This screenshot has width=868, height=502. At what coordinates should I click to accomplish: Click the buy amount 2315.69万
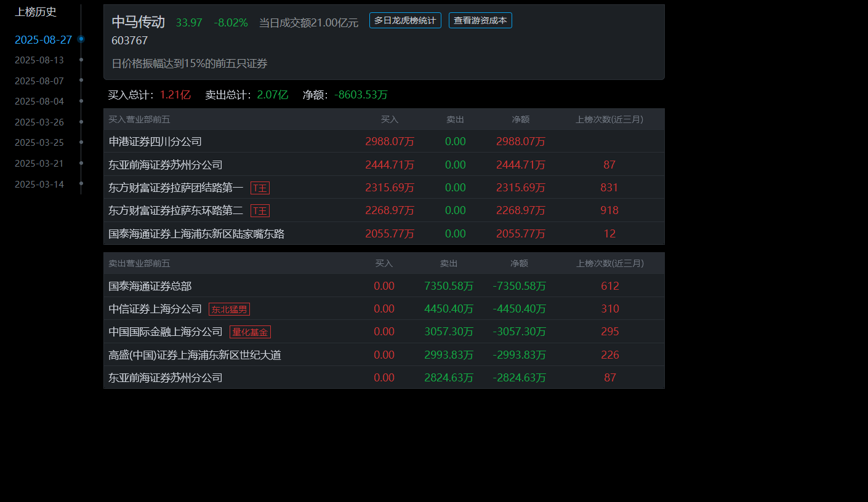pos(390,188)
